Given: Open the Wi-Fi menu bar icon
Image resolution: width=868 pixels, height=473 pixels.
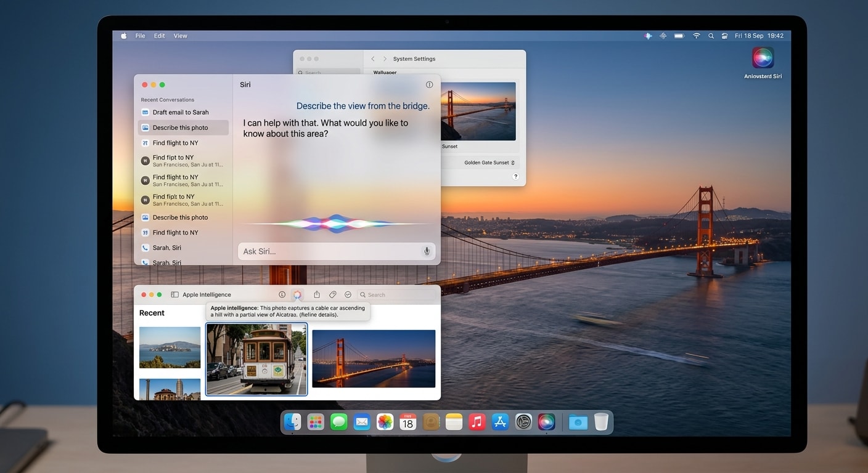Looking at the screenshot, I should [697, 36].
